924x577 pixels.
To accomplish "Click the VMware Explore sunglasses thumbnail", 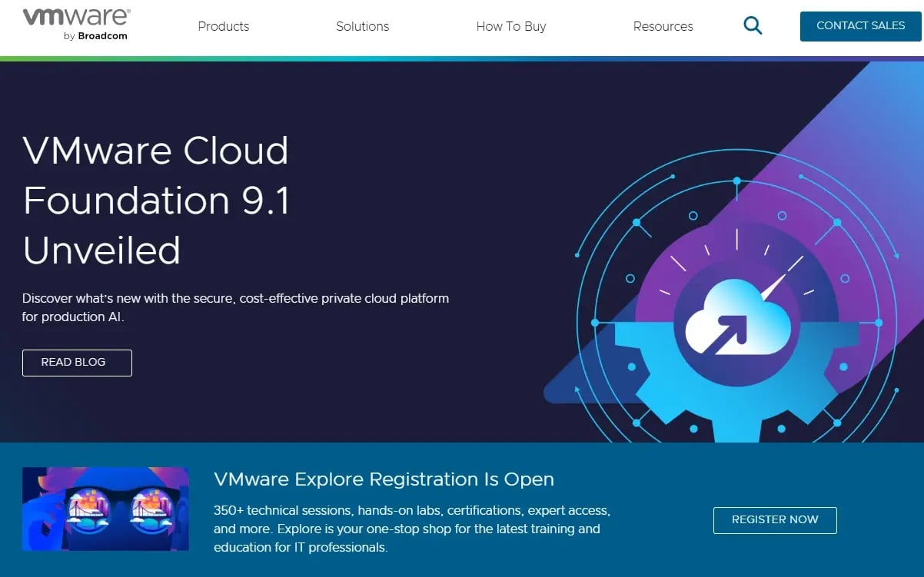I will [105, 510].
